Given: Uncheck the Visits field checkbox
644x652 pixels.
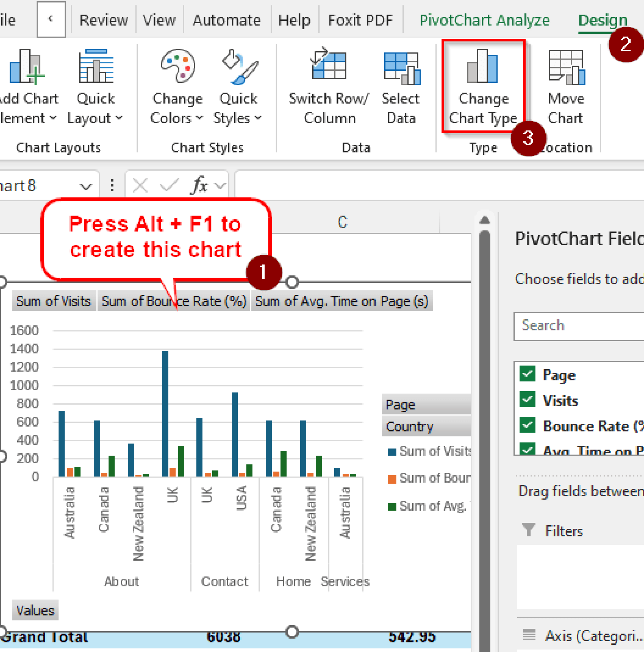Looking at the screenshot, I should [527, 400].
